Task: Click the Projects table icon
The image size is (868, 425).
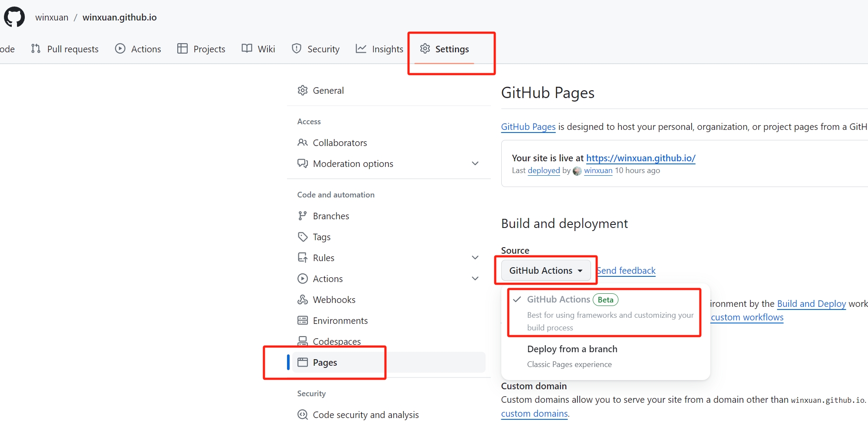Action: [182, 48]
